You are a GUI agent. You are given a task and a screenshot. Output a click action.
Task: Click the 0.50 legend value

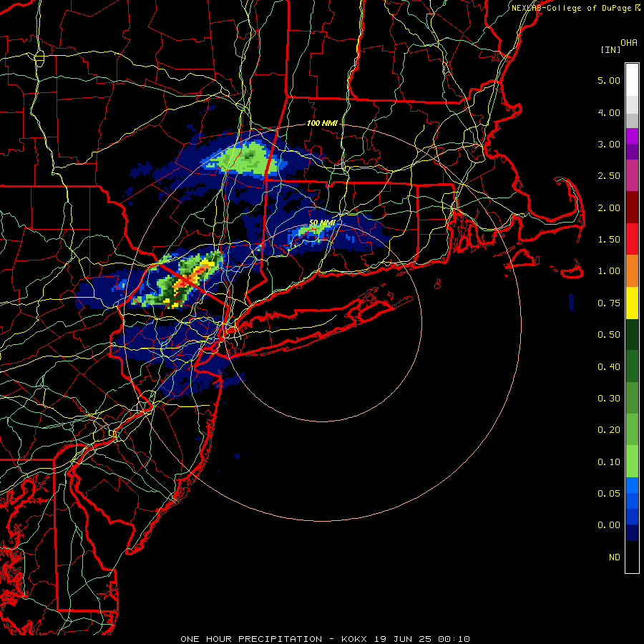(x=609, y=335)
